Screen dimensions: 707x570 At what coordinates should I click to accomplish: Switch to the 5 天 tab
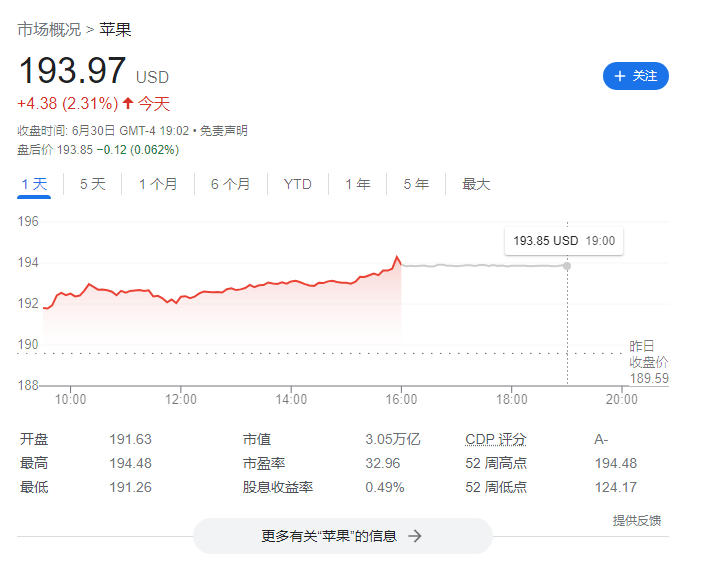pyautogui.click(x=92, y=184)
